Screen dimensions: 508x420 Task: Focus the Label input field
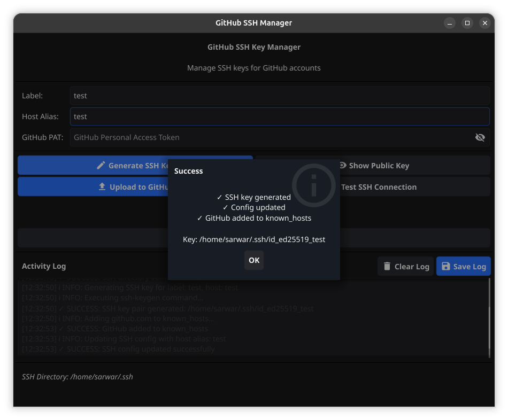(280, 96)
